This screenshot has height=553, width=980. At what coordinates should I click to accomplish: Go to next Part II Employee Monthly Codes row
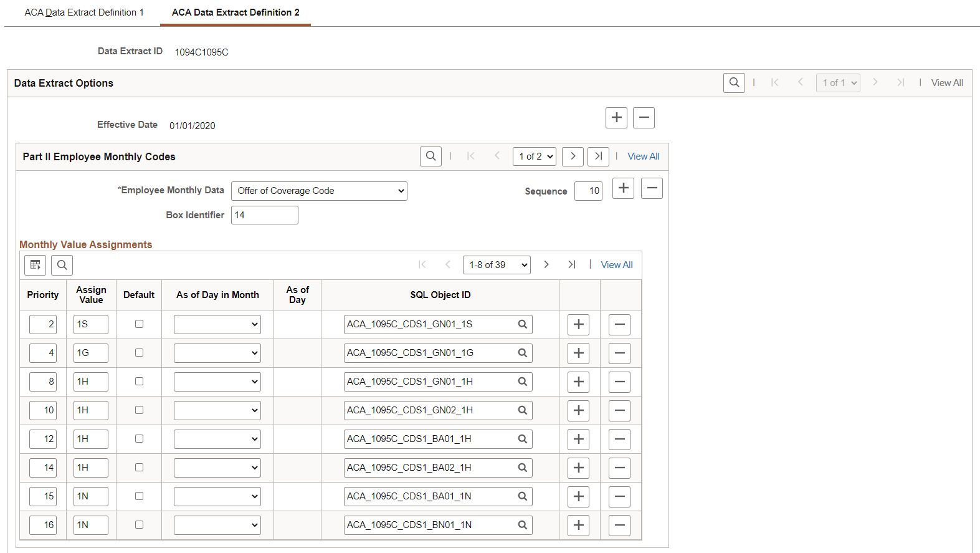click(573, 156)
